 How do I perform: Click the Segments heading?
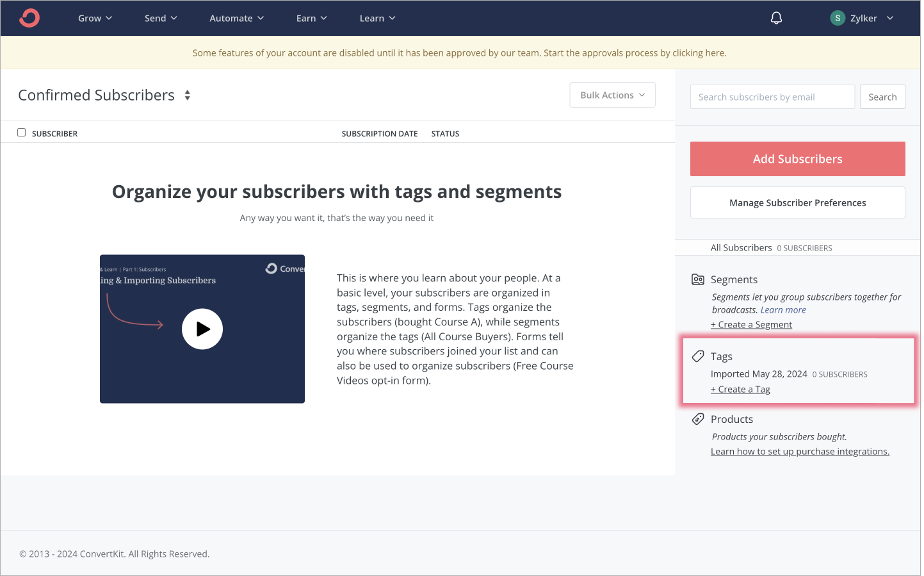pos(734,279)
